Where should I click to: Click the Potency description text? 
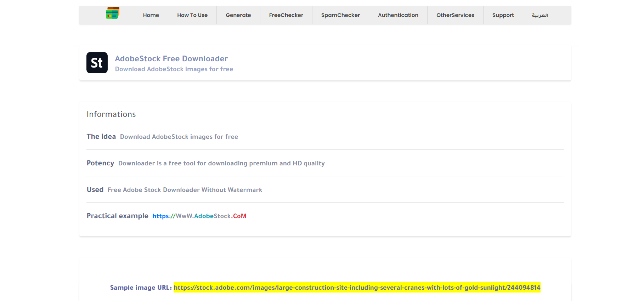click(221, 163)
